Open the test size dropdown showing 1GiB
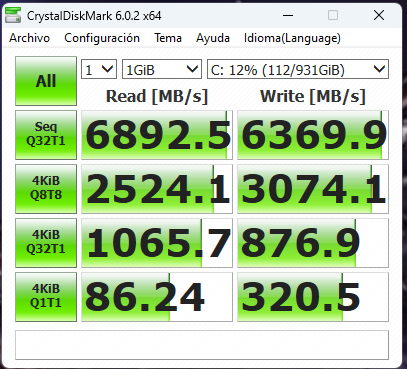 pyautogui.click(x=162, y=69)
